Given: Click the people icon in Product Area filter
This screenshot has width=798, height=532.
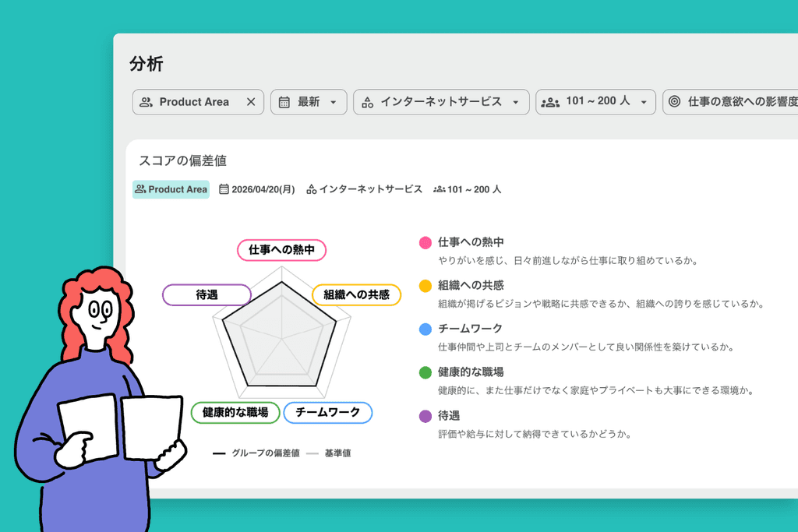Looking at the screenshot, I should pos(146,102).
